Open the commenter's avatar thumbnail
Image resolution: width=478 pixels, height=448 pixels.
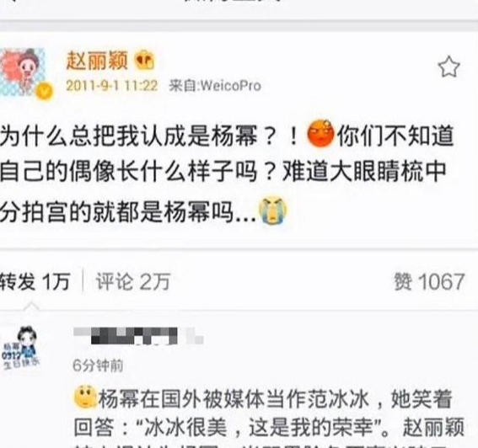[21, 348]
